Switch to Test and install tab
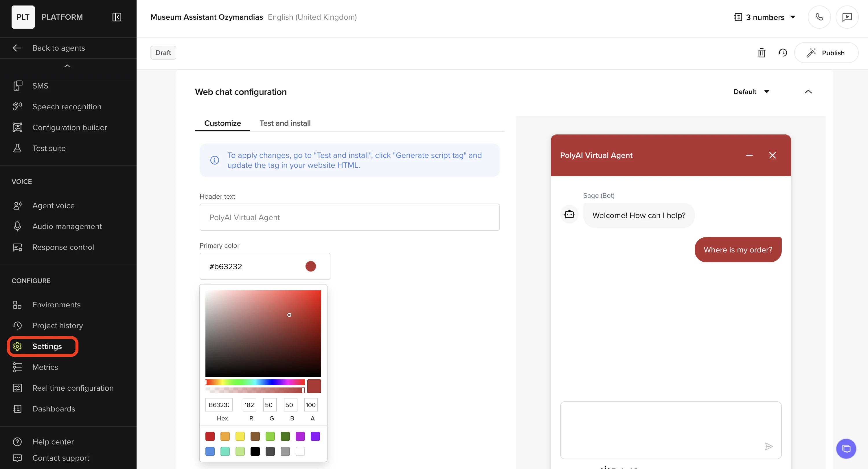This screenshot has width=868, height=469. coord(285,123)
